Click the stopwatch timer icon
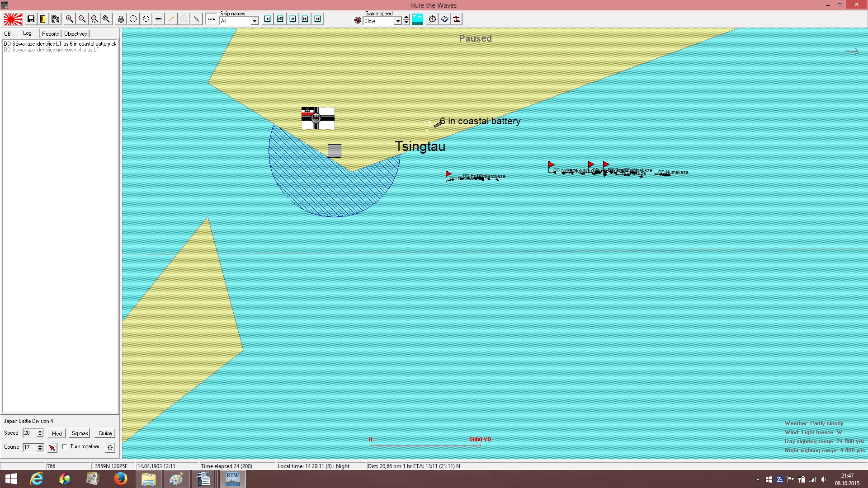This screenshot has height=488, width=868. pos(433,19)
